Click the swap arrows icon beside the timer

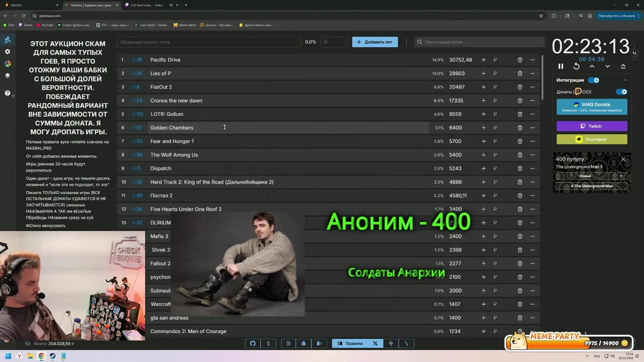click(x=634, y=53)
